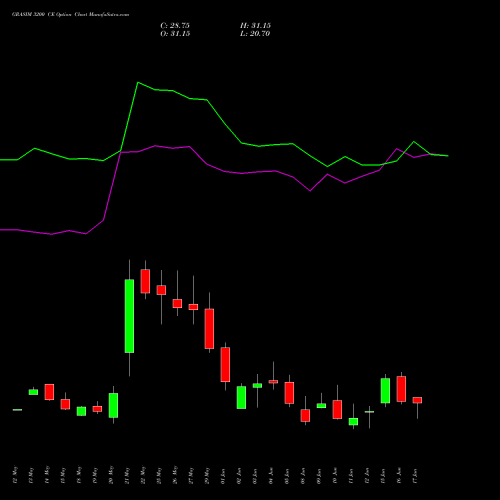Select the red candle on 14 May
Screen dimensions: 500x500
tap(49, 392)
